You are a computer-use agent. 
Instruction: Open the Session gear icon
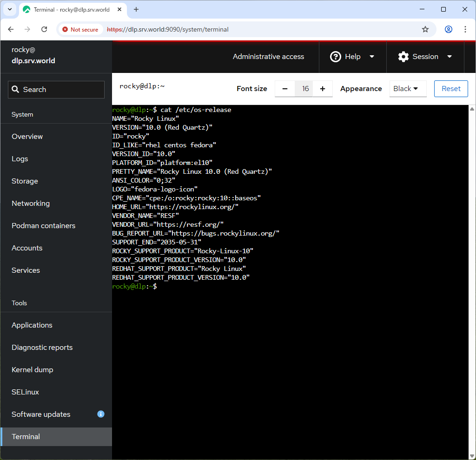tap(403, 57)
